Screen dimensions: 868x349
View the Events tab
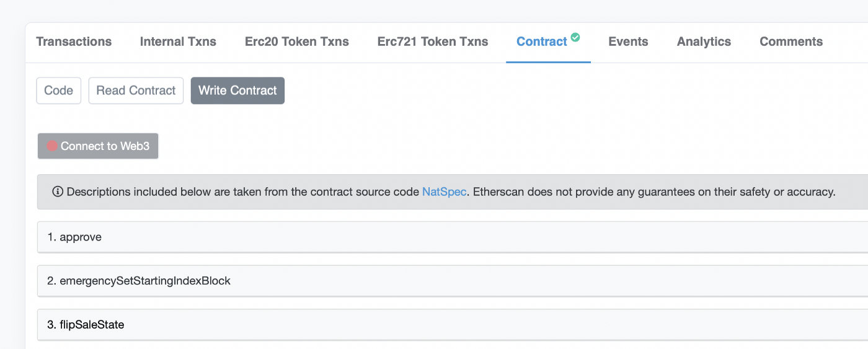pyautogui.click(x=628, y=42)
